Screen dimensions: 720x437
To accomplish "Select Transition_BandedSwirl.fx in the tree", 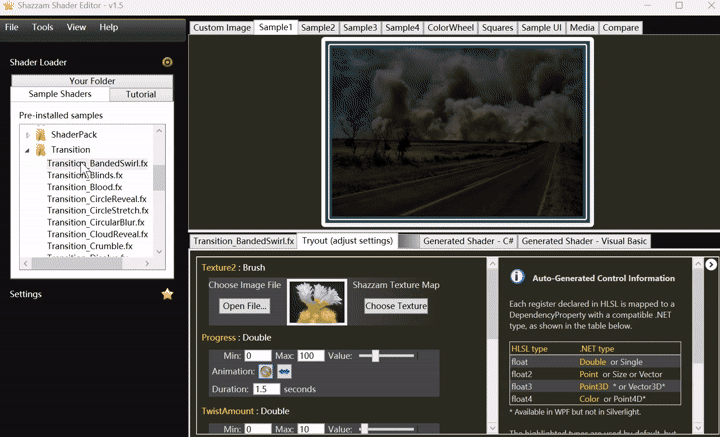I will 97,163.
